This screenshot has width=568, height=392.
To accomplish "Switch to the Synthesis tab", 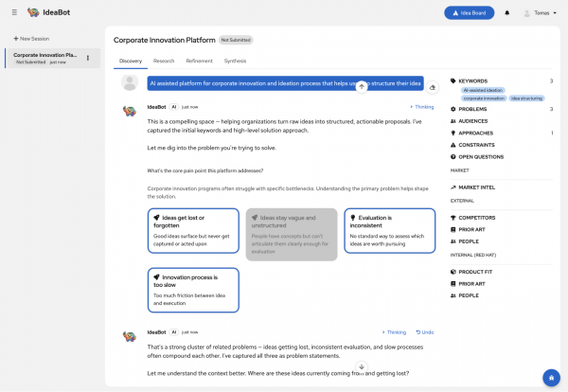I will click(x=235, y=61).
